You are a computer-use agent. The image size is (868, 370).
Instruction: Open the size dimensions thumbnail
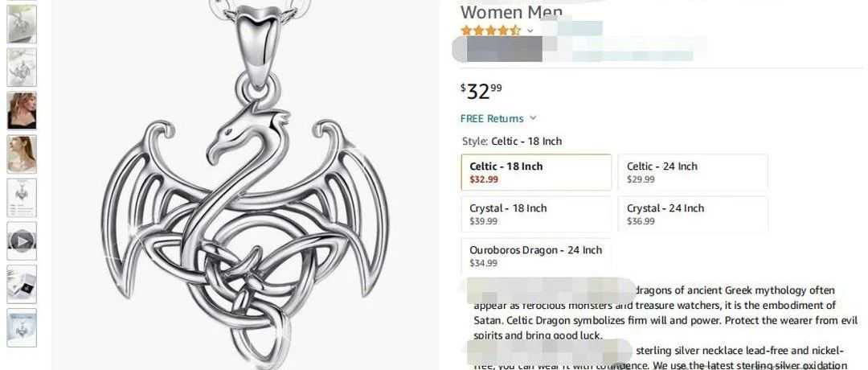(23, 198)
